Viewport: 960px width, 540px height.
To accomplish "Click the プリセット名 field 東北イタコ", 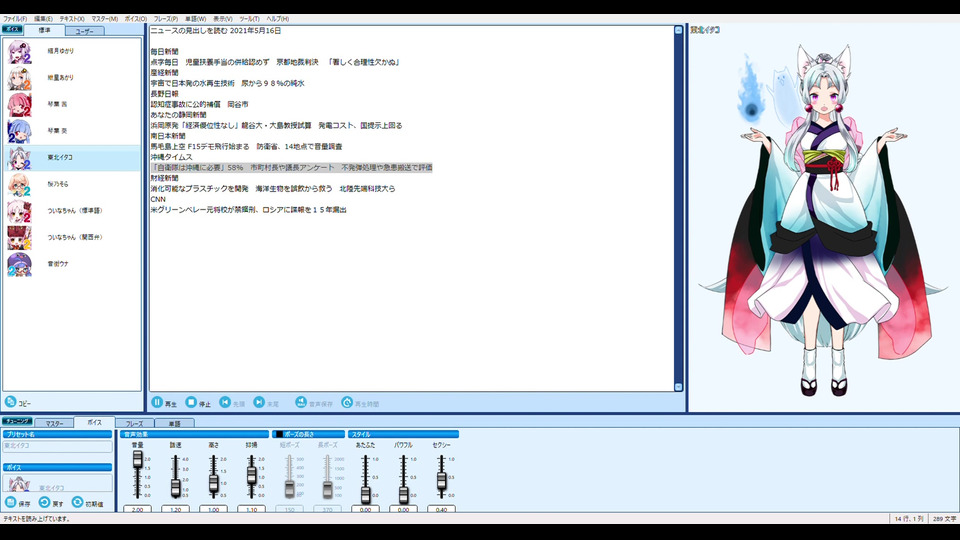I will [x=58, y=446].
